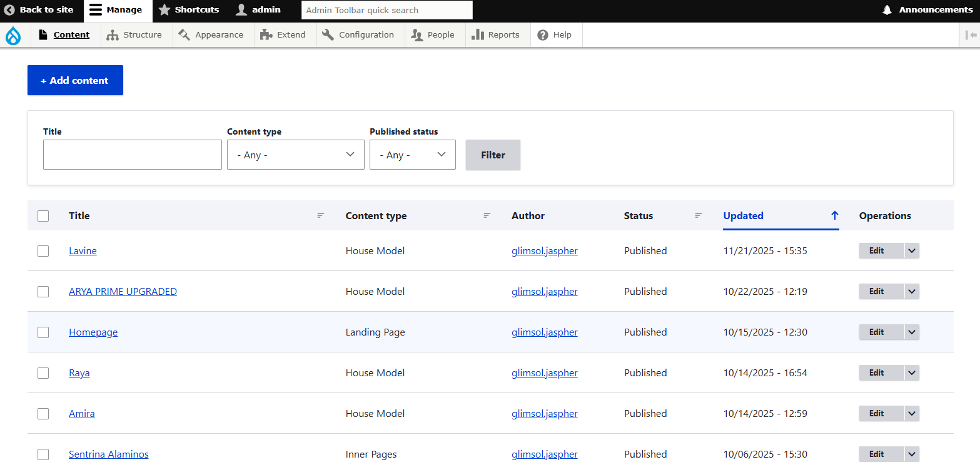980x462 pixels.
Task: Open the ARYA PRIME UPGRADED link
Action: pos(123,292)
